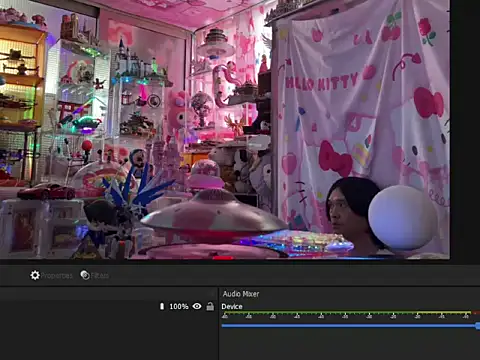Click the battery indicator icon

click(x=162, y=306)
